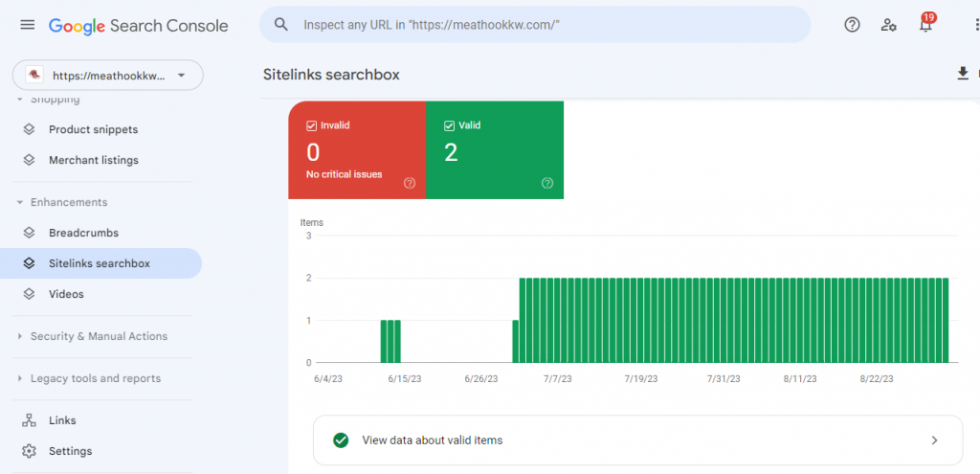Viewport: 980px width, 474px height.
Task: Click the 7/7/23 date label
Action: pos(558,379)
